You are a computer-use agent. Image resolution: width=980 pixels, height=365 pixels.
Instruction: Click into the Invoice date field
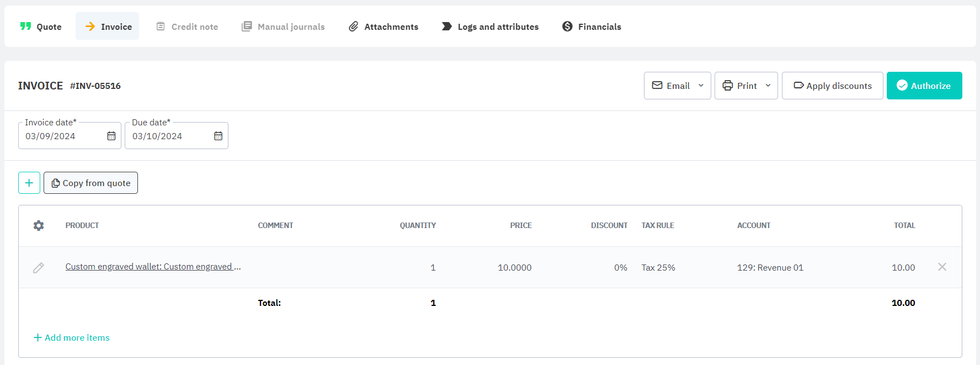[61, 136]
